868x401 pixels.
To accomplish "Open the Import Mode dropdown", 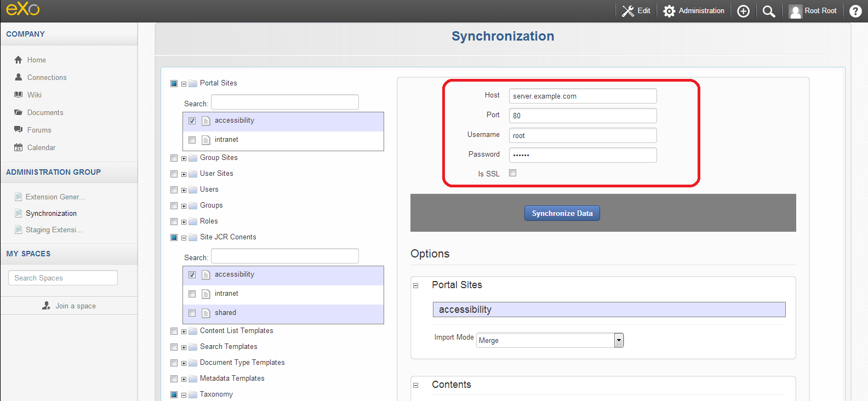I will [550, 340].
